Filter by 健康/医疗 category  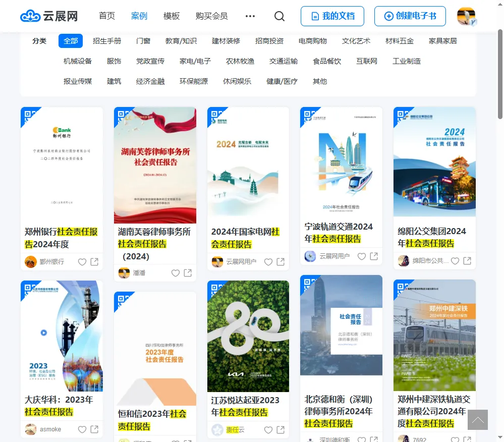point(282,81)
